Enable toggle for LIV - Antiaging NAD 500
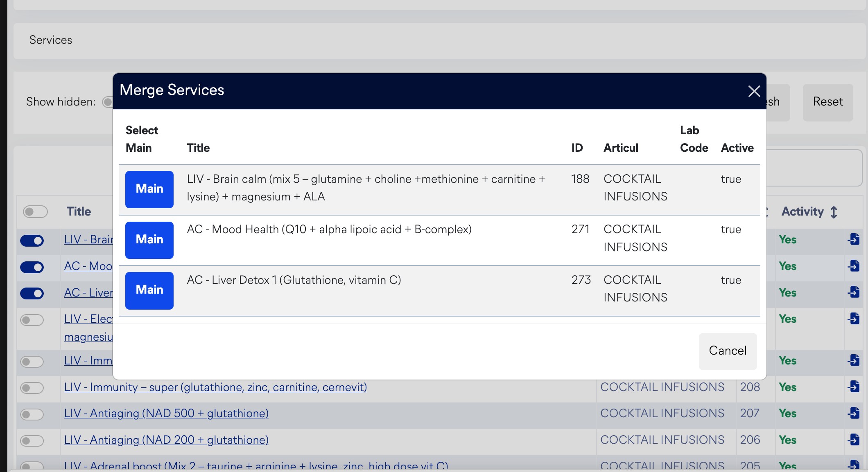Viewport: 868px width, 472px height. point(32,414)
